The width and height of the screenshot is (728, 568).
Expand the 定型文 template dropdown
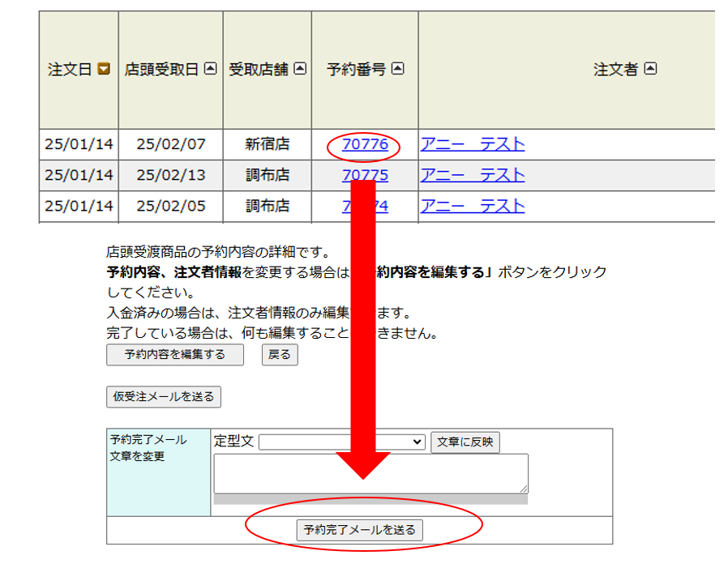pyautogui.click(x=341, y=442)
